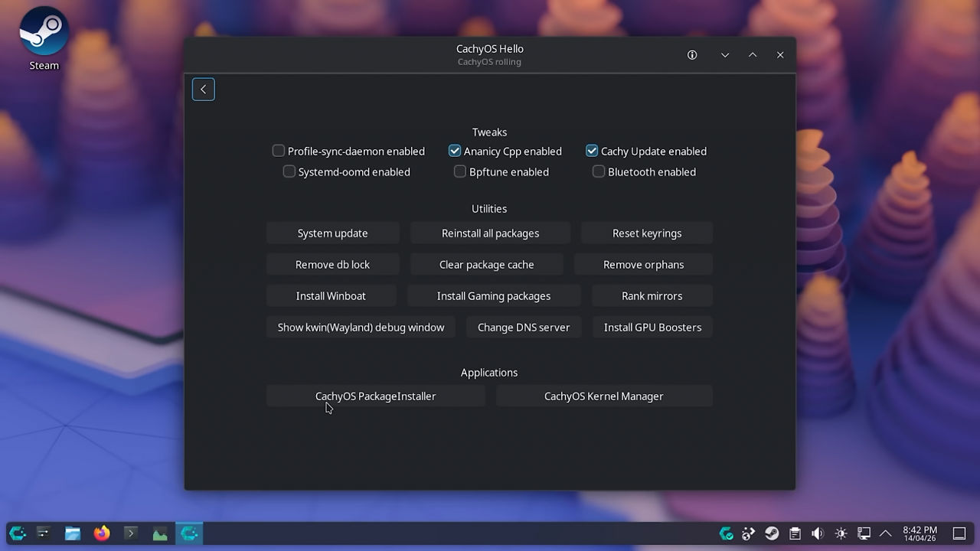The image size is (980, 551).
Task: Click Remove orphans button
Action: [x=644, y=265]
